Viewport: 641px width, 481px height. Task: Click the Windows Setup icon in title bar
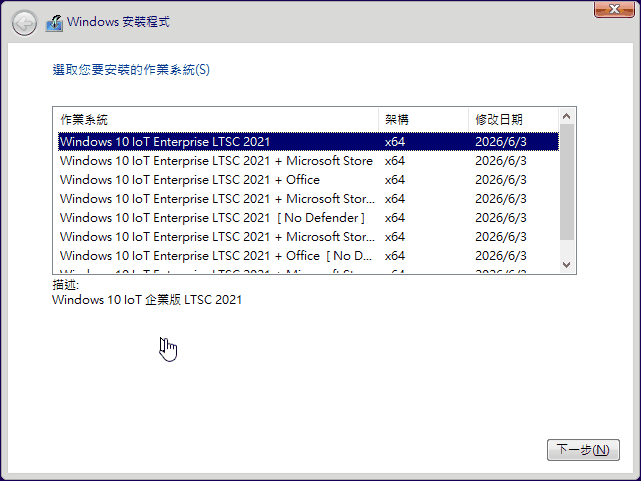click(x=54, y=23)
